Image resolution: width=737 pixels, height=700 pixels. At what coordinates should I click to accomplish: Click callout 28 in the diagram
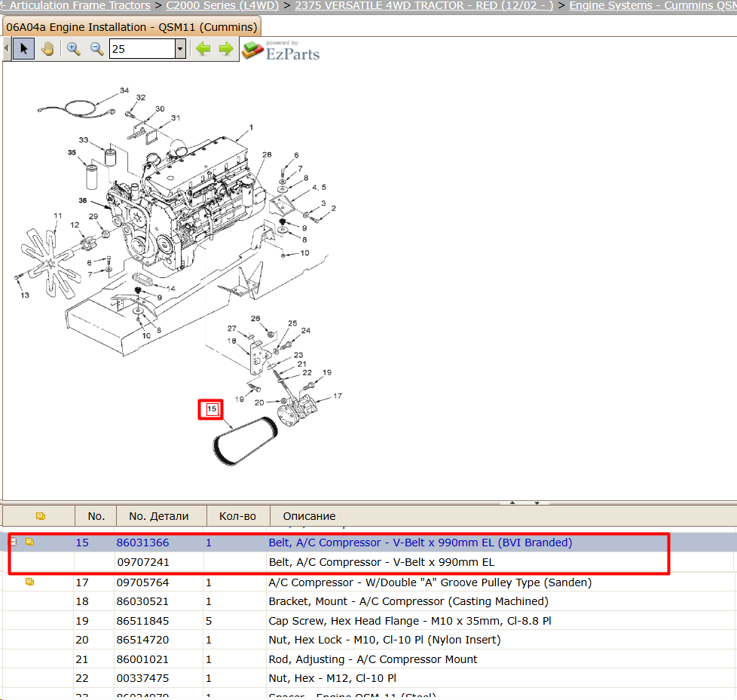(x=267, y=154)
